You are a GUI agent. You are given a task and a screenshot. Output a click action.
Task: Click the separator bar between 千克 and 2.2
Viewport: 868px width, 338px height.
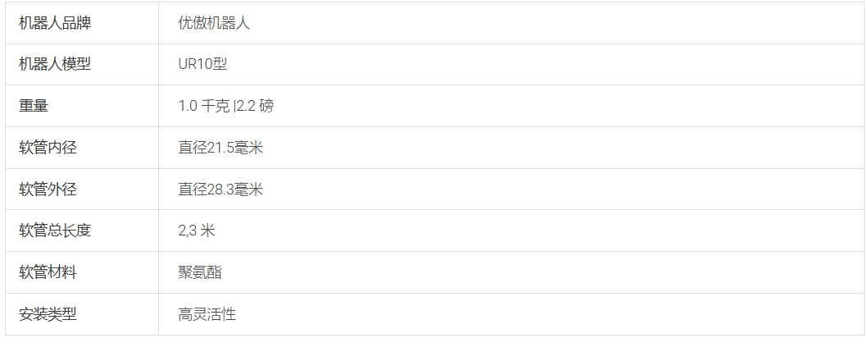pyautogui.click(x=234, y=107)
